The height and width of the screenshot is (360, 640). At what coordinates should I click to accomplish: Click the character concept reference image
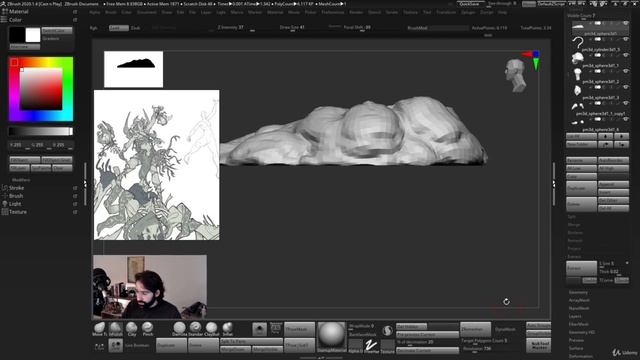157,165
